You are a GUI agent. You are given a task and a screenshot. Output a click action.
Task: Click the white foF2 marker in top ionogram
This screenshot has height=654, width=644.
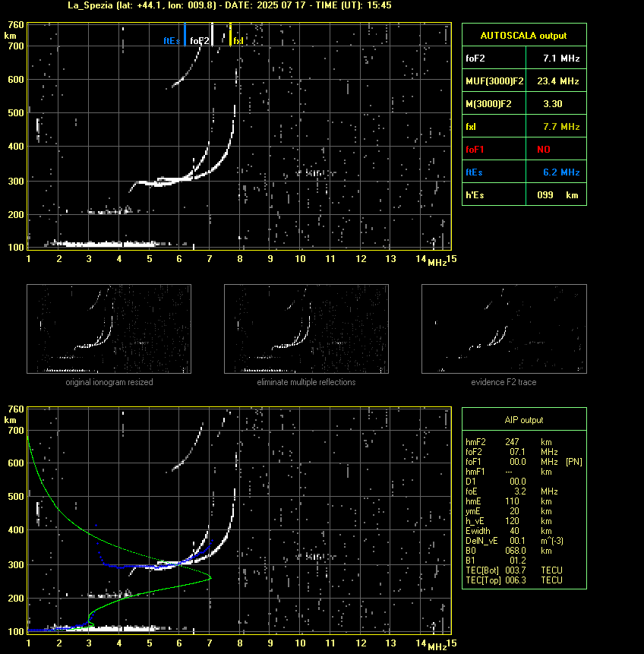pyautogui.click(x=213, y=35)
